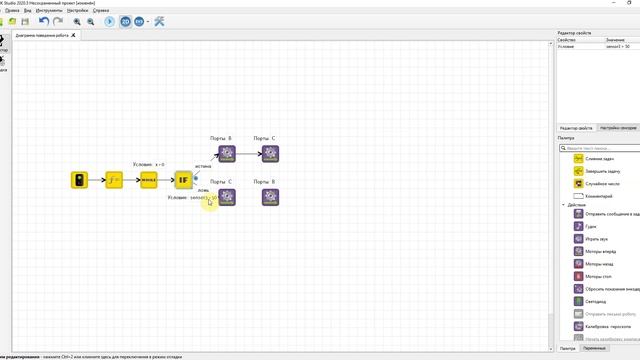Viewport: 640px width, 360px height.
Task: Select the yellow while-loop block with x>0 condition
Action: (149, 180)
